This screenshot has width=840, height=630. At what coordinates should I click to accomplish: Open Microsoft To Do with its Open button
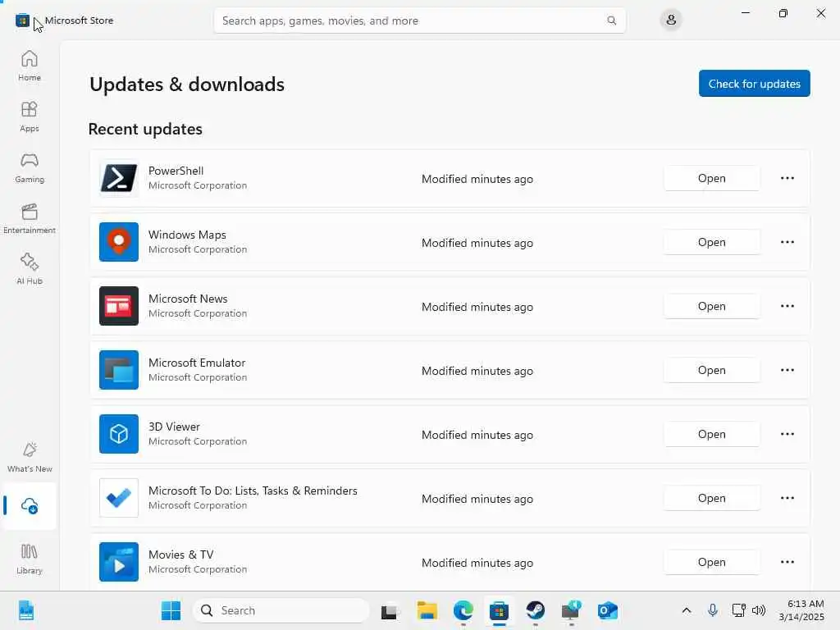711,498
